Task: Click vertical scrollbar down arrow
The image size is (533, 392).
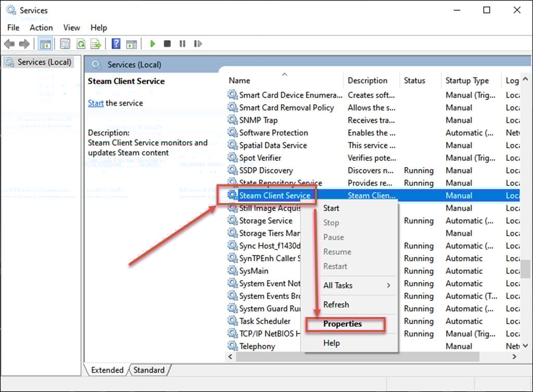Action: point(525,346)
